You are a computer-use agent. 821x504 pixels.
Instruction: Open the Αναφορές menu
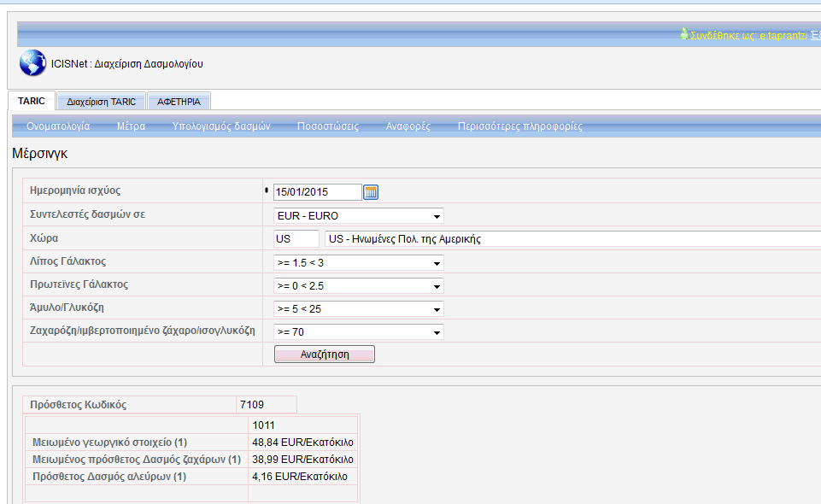(x=408, y=126)
